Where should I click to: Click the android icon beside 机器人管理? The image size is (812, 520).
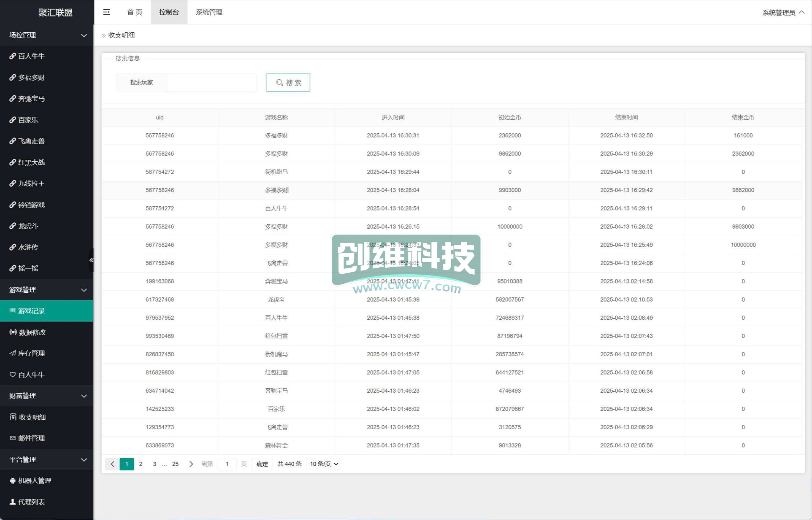12,481
